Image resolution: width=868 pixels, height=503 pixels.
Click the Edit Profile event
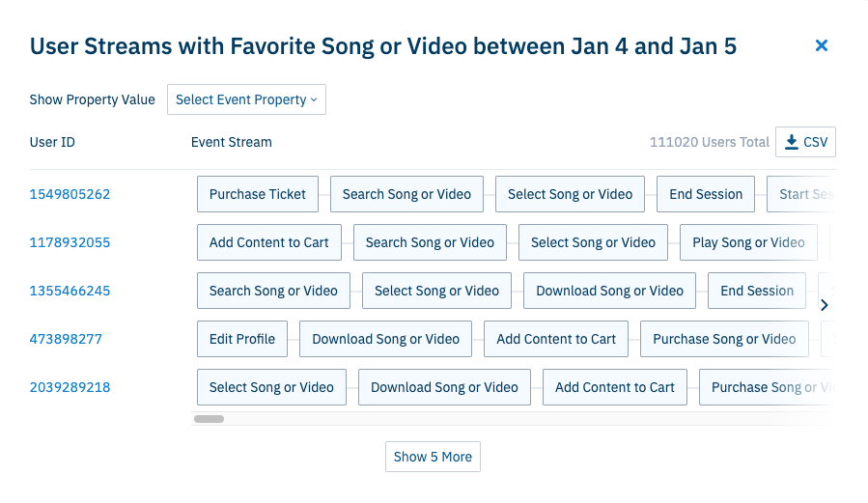tap(242, 339)
